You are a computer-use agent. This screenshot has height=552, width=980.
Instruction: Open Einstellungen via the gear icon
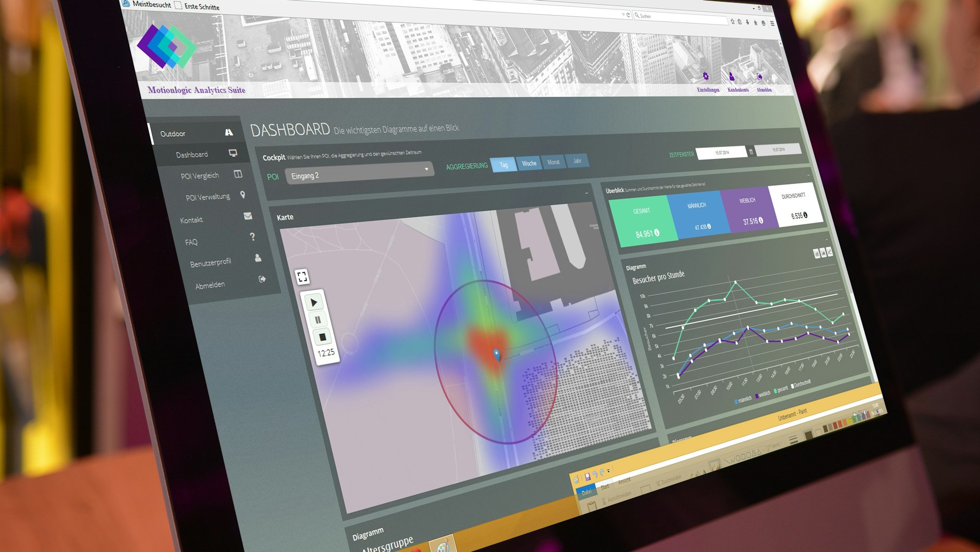click(706, 77)
